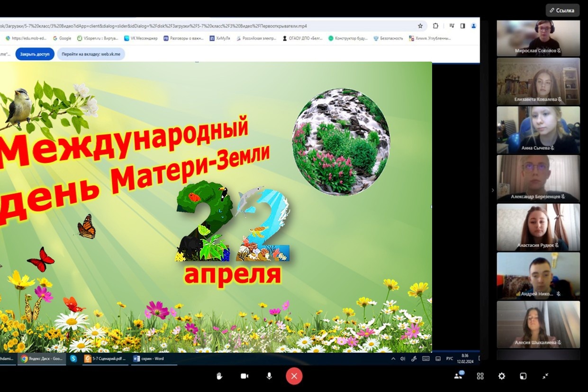Viewport: 588px width, 392px height.
Task: Select Андрей Нико... video tile
Action: click(538, 276)
